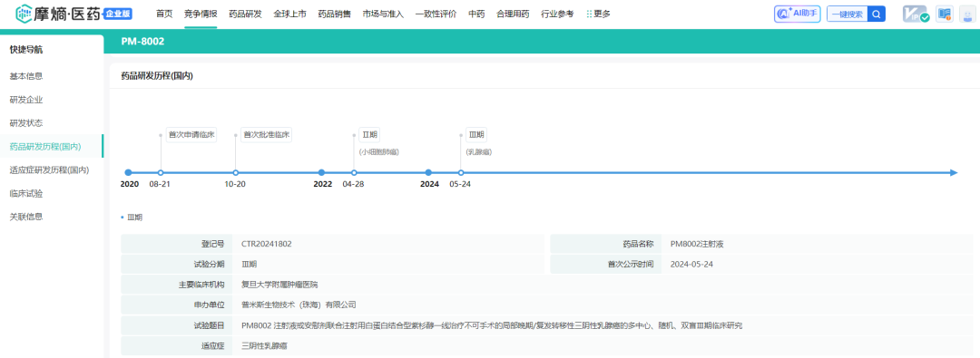The width and height of the screenshot is (980, 358).
Task: Click sponsor 普米斯生物技术（珠海）有限公司
Action: 299,305
